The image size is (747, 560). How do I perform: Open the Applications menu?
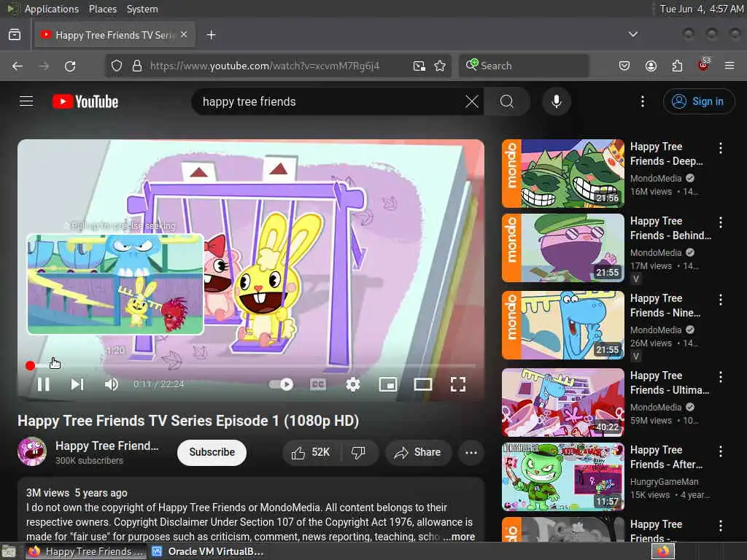[52, 9]
